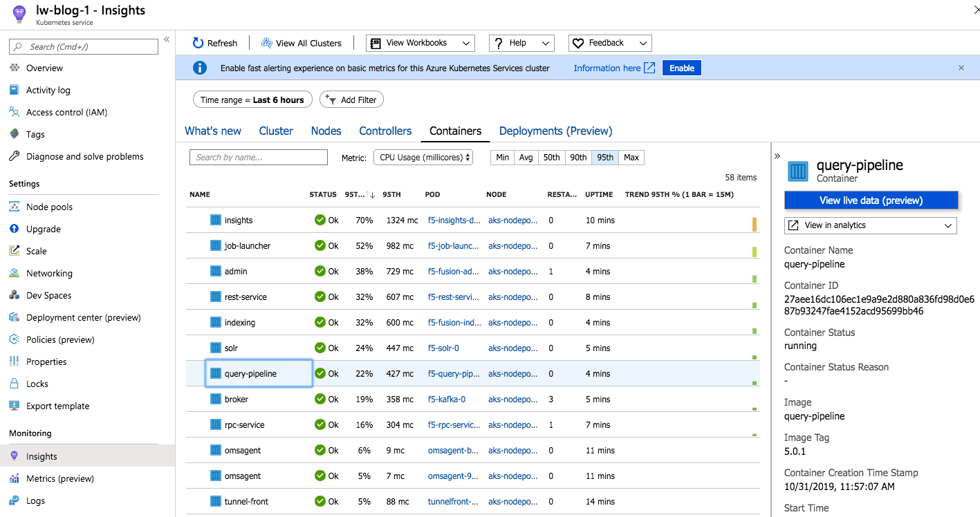
Task: Focus the Search by name input field
Action: [x=259, y=158]
